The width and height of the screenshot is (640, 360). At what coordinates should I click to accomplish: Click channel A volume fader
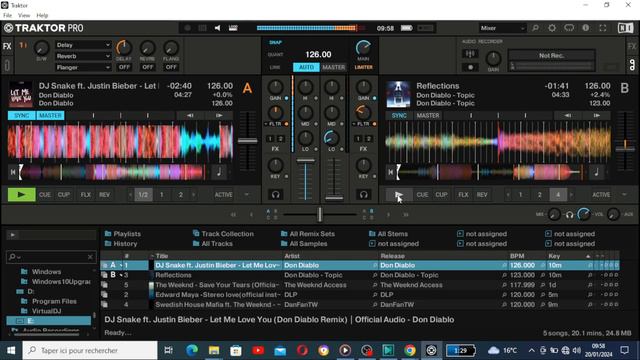(x=305, y=160)
